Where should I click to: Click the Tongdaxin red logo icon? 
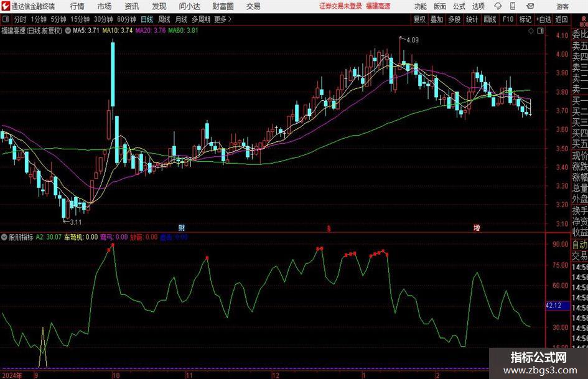pyautogui.click(x=5, y=6)
